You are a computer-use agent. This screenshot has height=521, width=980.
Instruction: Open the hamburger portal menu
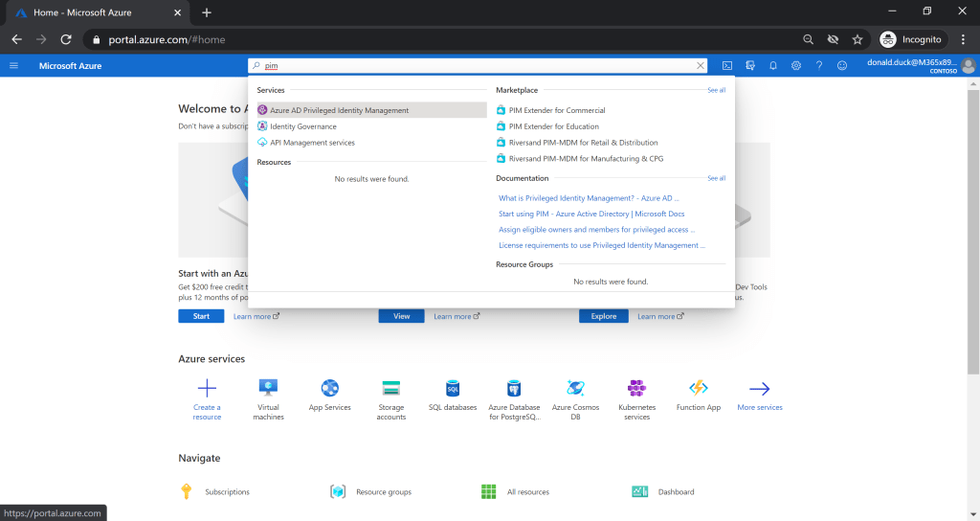click(x=13, y=65)
